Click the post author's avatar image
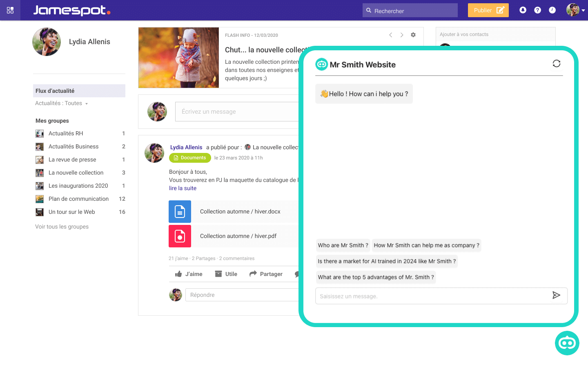Image resolution: width=588 pixels, height=368 pixels. (x=154, y=153)
